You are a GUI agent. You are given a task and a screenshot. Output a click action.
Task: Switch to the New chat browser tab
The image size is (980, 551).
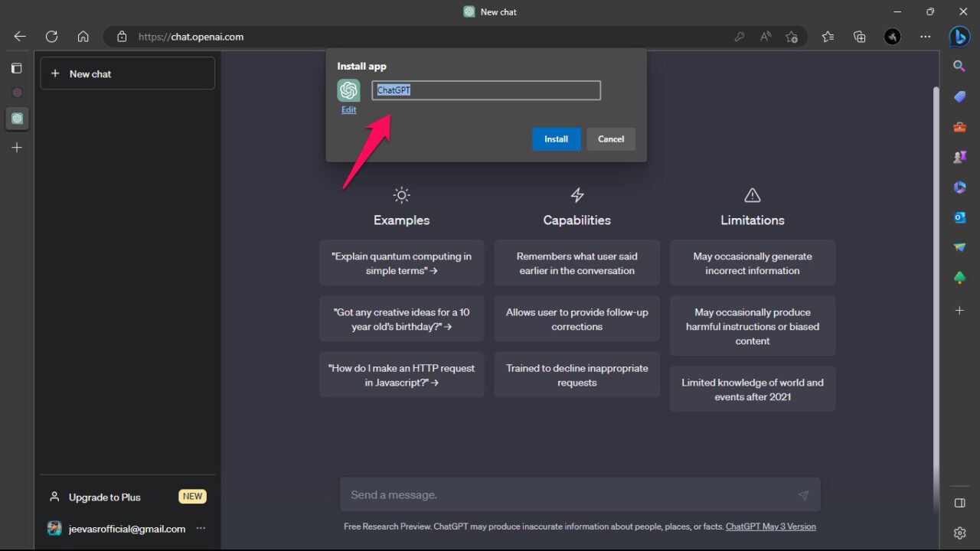click(489, 11)
